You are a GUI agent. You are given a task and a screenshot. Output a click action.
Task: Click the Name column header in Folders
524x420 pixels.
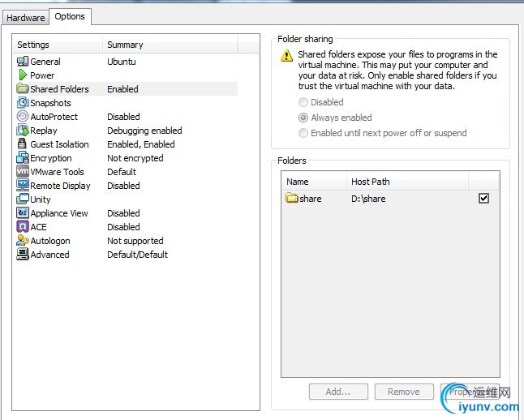click(x=313, y=182)
